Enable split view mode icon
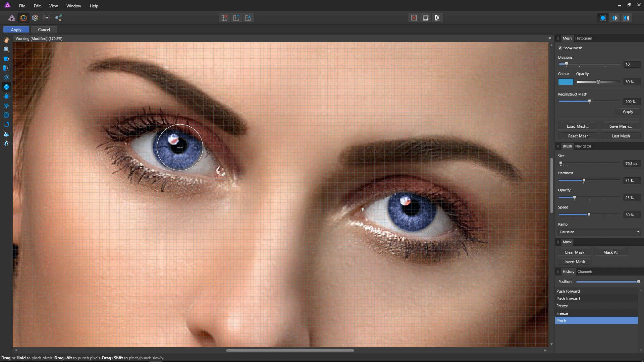 (x=614, y=18)
